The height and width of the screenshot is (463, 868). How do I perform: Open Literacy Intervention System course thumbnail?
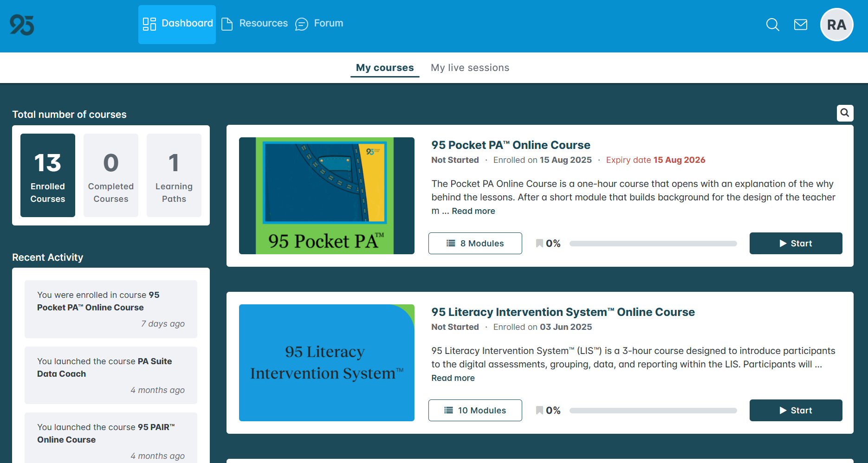327,363
